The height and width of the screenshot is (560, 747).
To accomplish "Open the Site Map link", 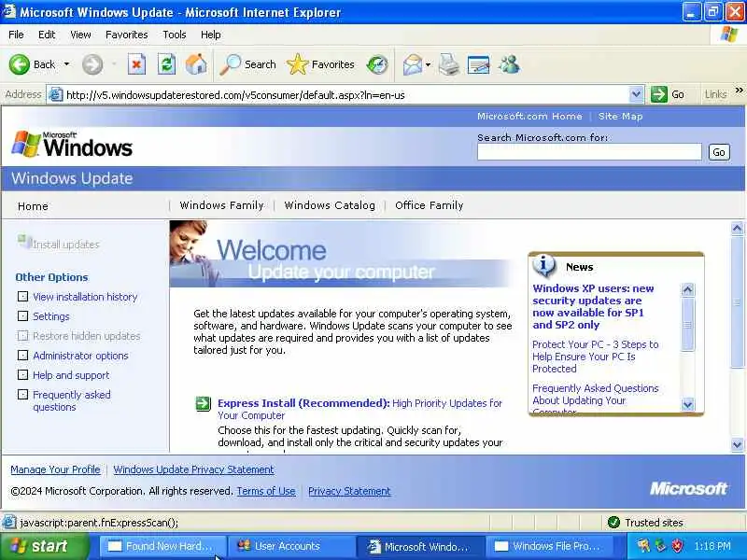I will point(621,116).
